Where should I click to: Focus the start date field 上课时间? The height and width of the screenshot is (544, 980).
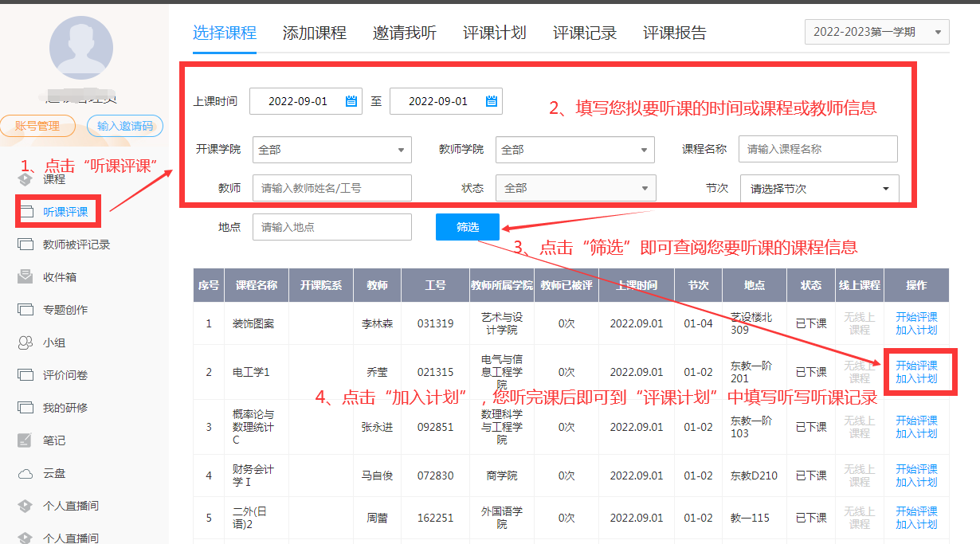[x=306, y=101]
